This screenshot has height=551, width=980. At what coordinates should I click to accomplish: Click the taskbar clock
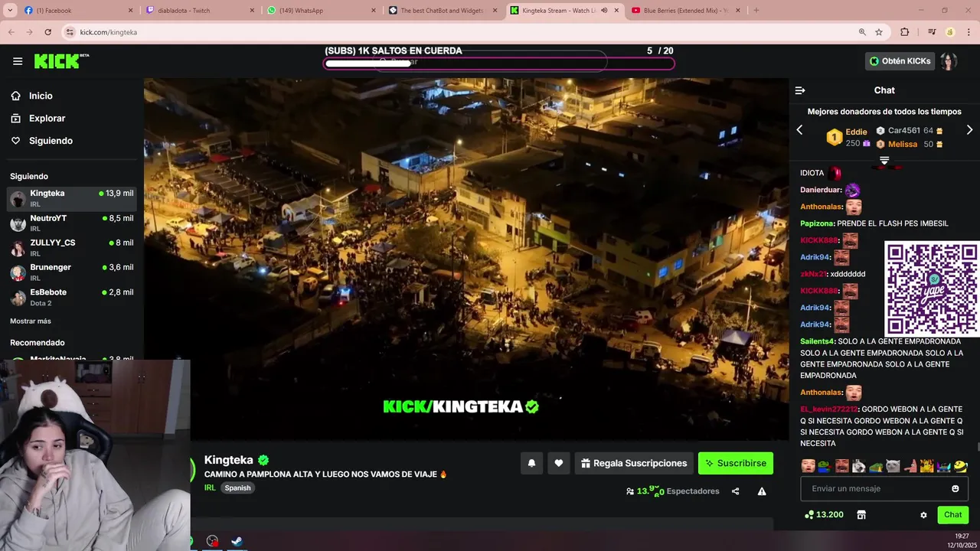coord(962,540)
